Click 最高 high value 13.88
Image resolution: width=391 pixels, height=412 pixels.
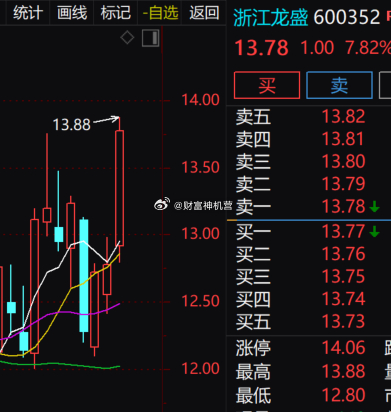click(x=343, y=371)
